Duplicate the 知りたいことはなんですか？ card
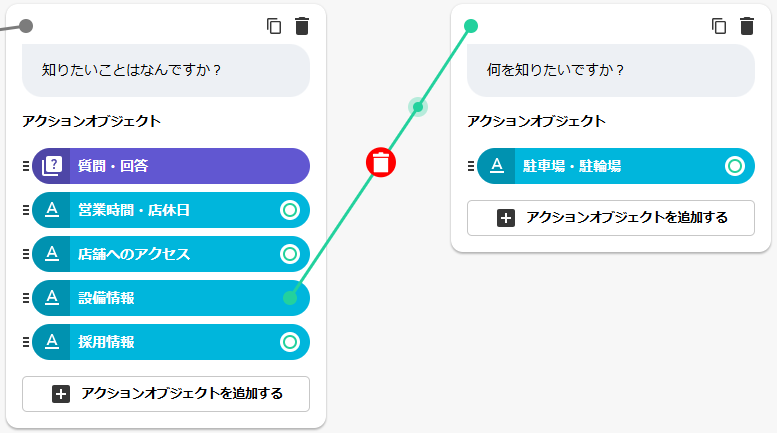Viewport: 777px width, 433px height. (x=274, y=27)
